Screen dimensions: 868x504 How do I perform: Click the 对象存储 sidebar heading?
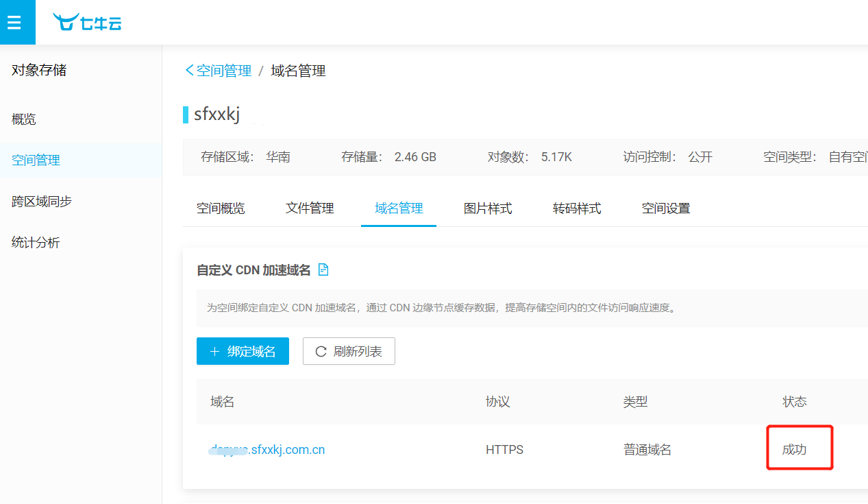point(39,70)
